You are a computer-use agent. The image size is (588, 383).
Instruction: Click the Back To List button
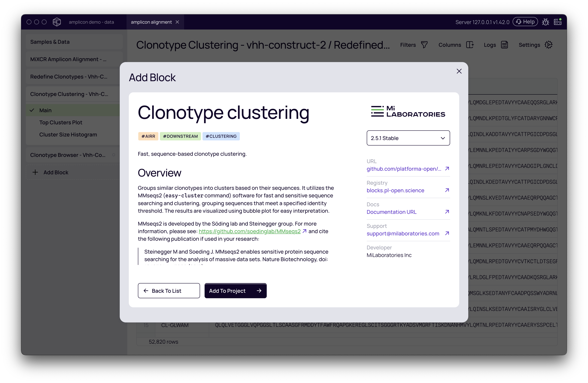coord(169,291)
